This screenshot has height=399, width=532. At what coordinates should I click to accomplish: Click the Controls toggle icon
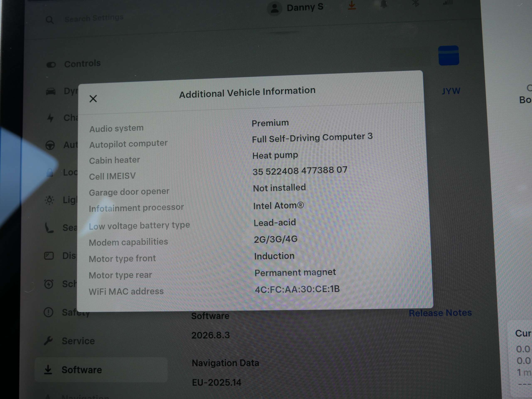[x=51, y=65]
